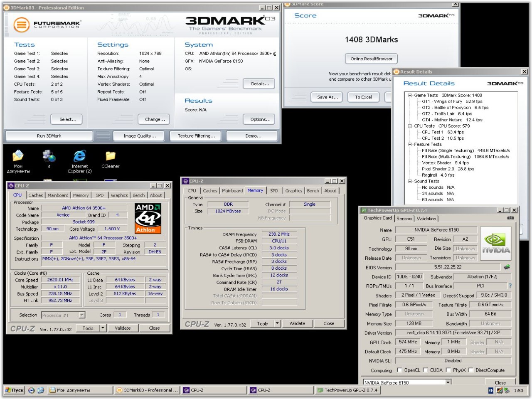Open Texture Filtering… in 3DMark03
The width and height of the screenshot is (532, 399).
pyautogui.click(x=196, y=136)
